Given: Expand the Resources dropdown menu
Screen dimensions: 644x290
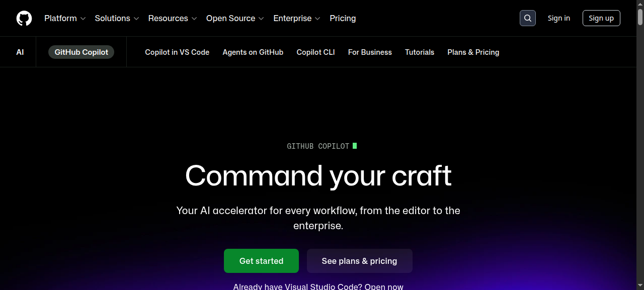Looking at the screenshot, I should (172, 18).
